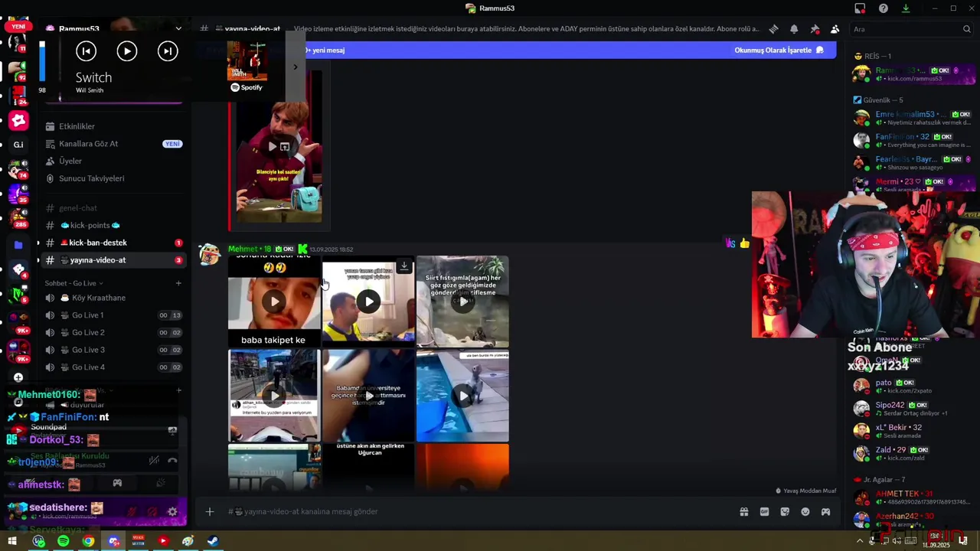Viewport: 980px width, 551px height.
Task: Open the sticker picker
Action: pyautogui.click(x=785, y=512)
